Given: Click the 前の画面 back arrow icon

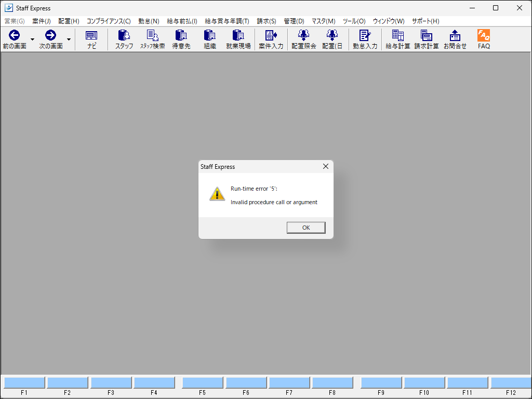Looking at the screenshot, I should (14, 35).
